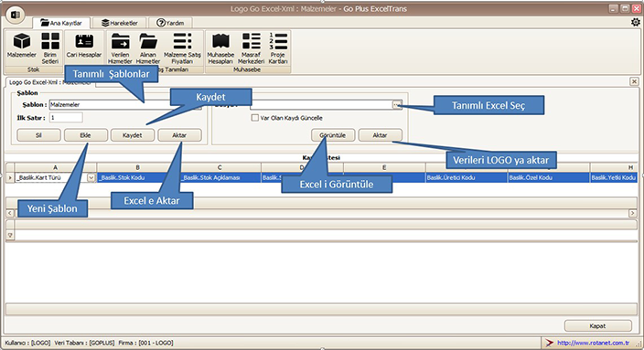
Task: Select column header B
Action: 137,167
